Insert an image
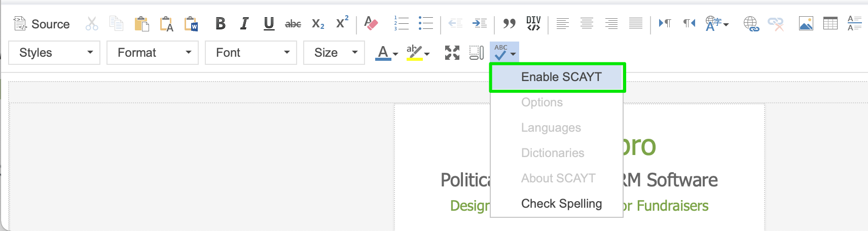 (806, 24)
